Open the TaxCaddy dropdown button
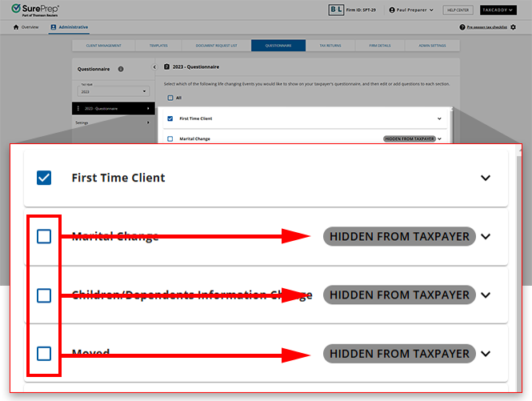Screen dimensions: 532x401 (498, 10)
